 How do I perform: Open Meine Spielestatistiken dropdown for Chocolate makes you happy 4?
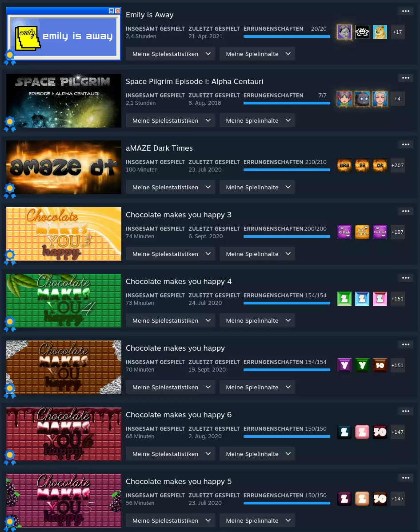click(170, 320)
